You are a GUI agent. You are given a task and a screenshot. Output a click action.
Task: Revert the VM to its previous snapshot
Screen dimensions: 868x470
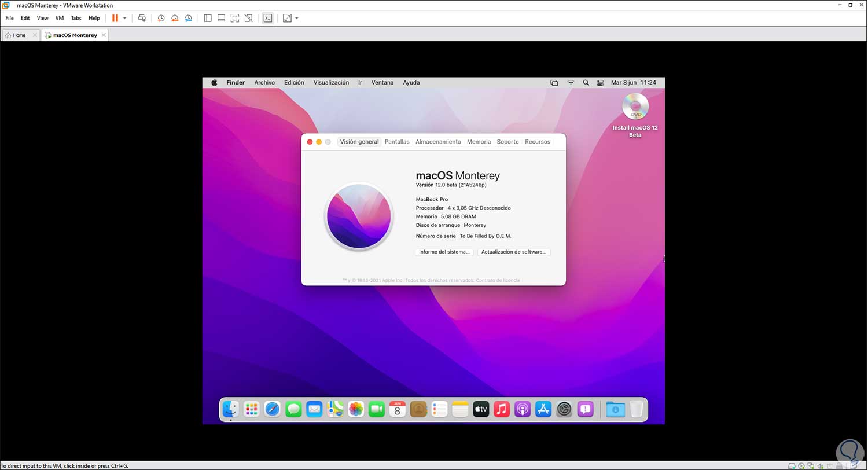175,18
